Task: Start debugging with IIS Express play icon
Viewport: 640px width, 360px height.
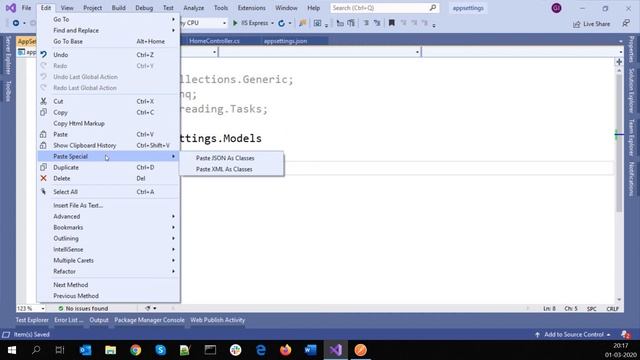Action: 235,23
